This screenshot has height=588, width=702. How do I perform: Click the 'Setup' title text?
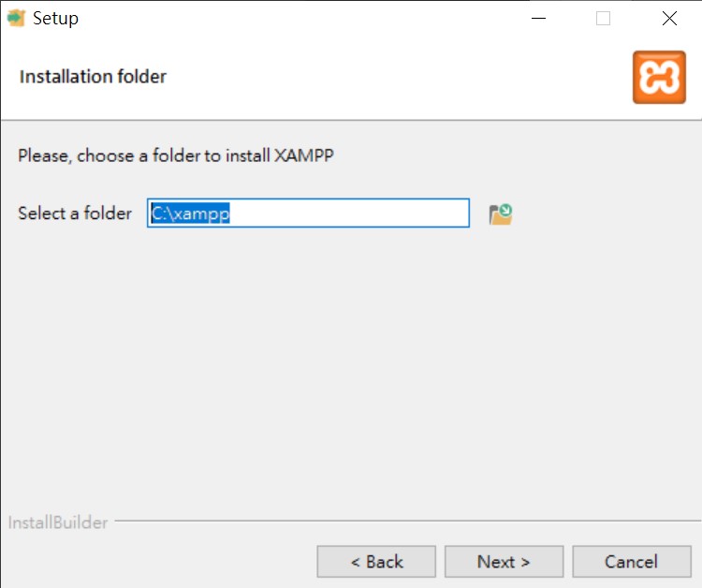[55, 19]
